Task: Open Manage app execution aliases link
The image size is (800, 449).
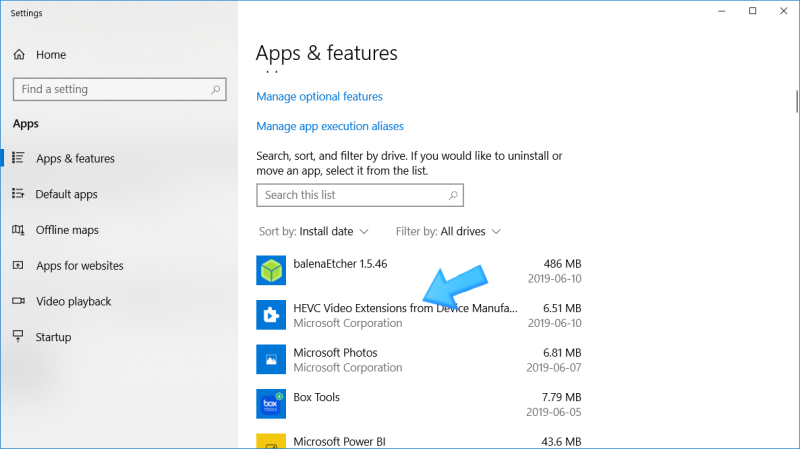Action: point(330,126)
